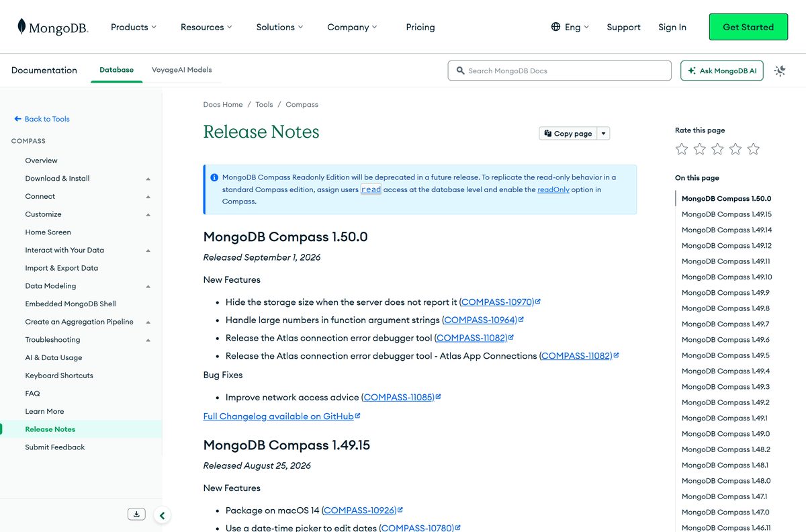Screen dimensions: 806x532
Task: Click the Copy page button
Action: [568, 134]
